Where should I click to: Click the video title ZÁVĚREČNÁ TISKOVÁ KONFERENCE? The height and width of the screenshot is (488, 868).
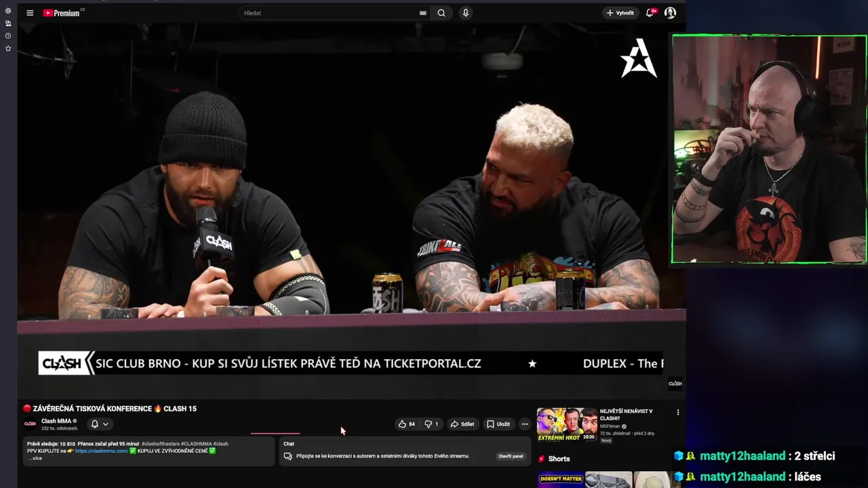coord(110,409)
